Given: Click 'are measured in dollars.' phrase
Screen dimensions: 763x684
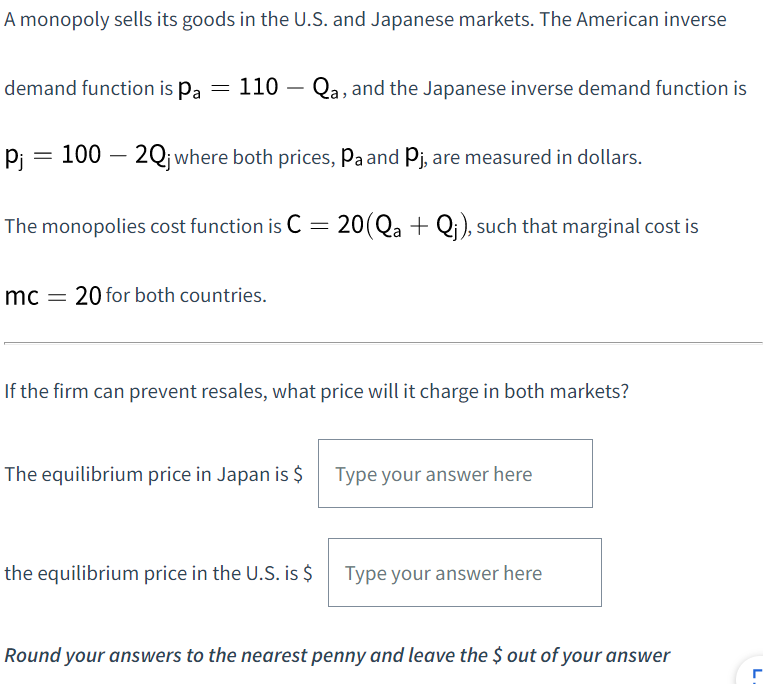Looking at the screenshot, I should click(x=537, y=157).
